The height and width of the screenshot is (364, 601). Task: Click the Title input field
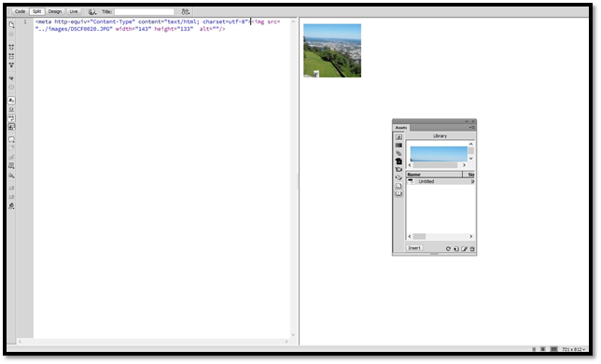145,12
